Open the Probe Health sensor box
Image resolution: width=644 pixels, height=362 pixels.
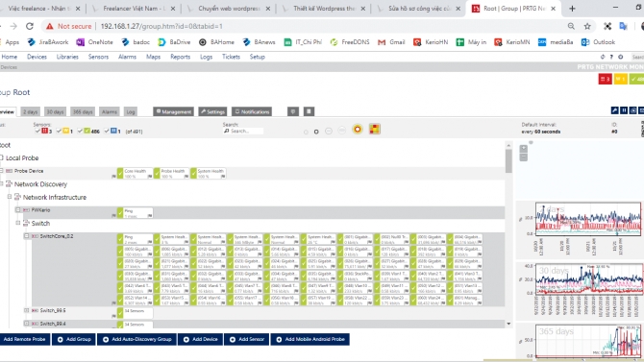pyautogui.click(x=172, y=173)
